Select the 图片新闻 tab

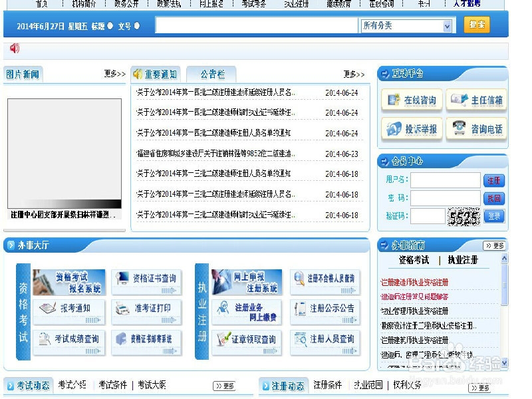point(23,74)
